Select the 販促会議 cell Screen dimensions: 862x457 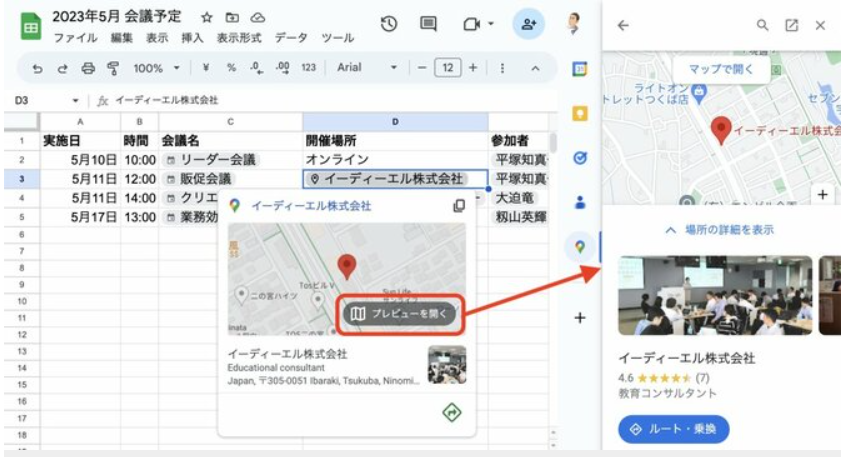coord(230,179)
